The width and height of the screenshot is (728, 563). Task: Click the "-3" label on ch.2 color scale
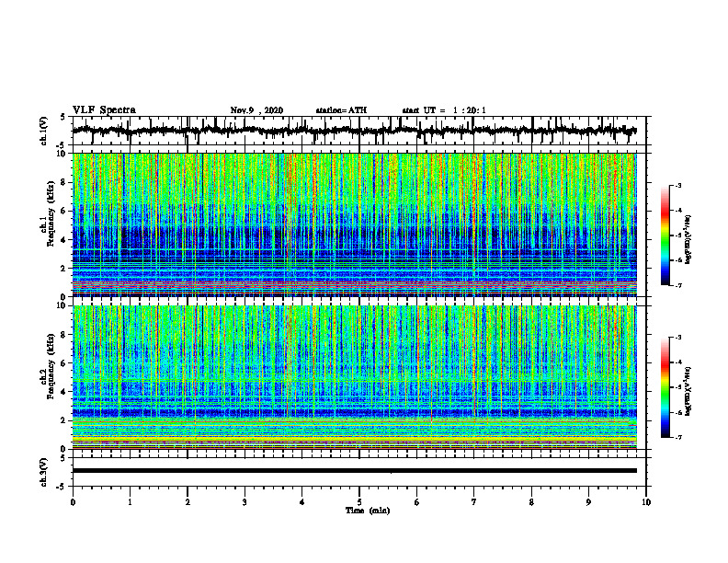[677, 338]
